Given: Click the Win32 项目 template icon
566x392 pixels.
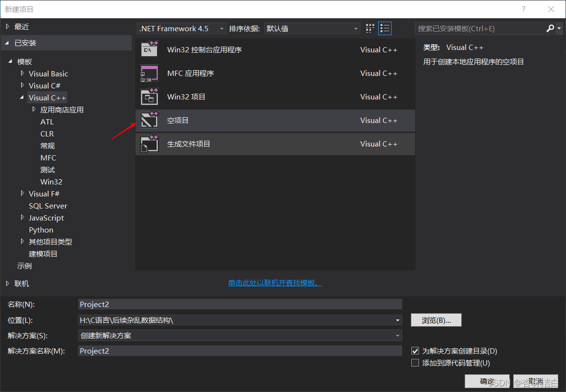Looking at the screenshot, I should 149,97.
